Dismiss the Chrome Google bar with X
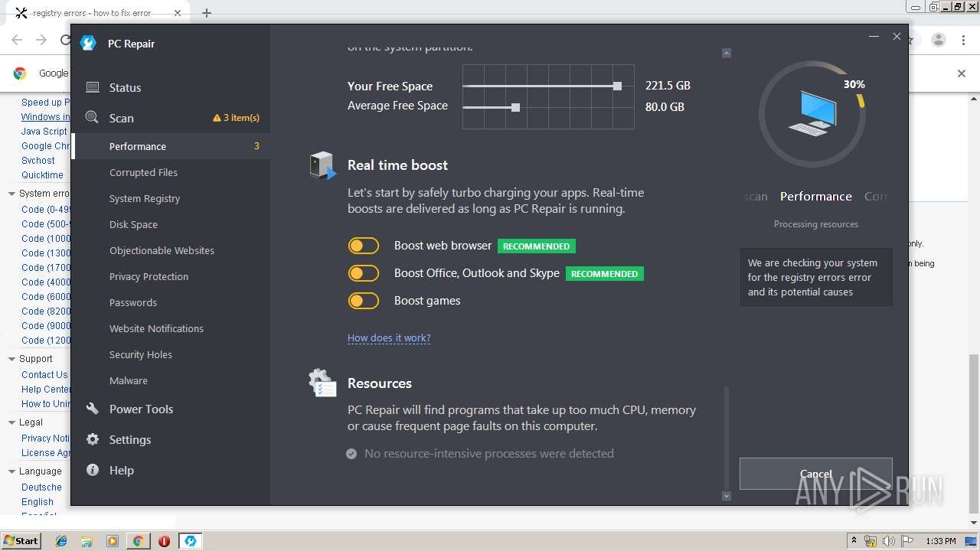980x551 pixels. [x=962, y=73]
